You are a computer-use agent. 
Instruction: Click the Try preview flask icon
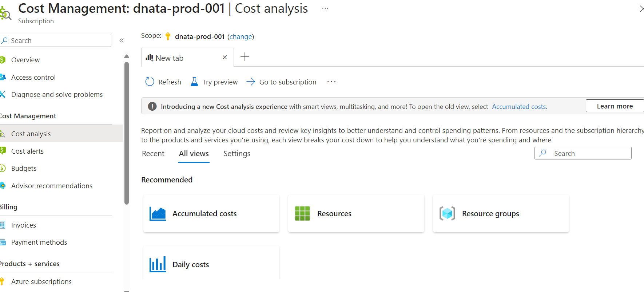[x=194, y=82]
